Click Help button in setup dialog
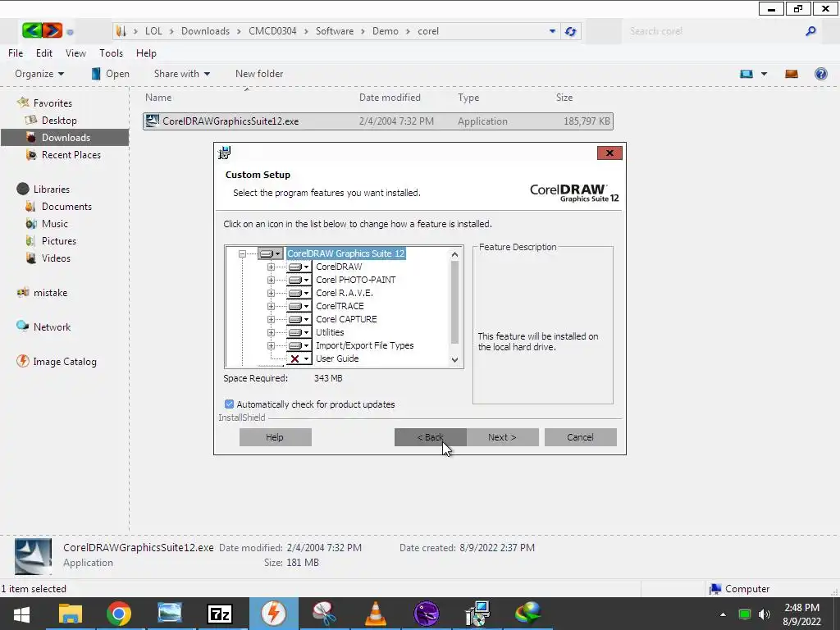Image resolution: width=840 pixels, height=630 pixels. (275, 437)
